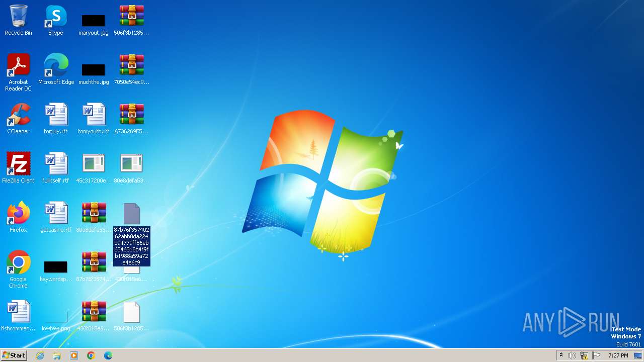Click the highlighted 87b76f357402... file icon
Viewport: 644px width, 362px height.
pos(131,214)
